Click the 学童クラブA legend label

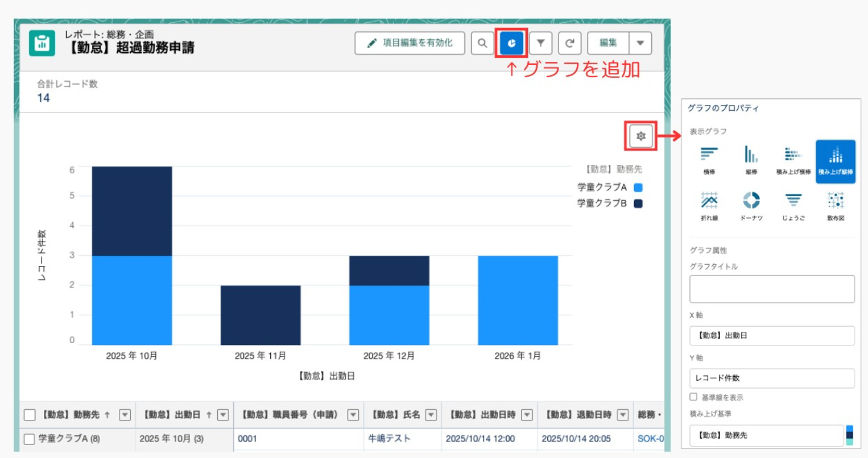[602, 188]
